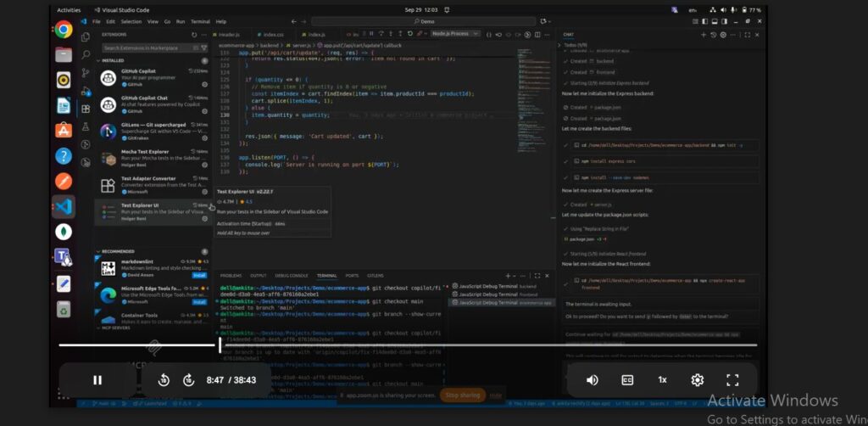Image resolution: width=868 pixels, height=426 pixels.
Task: Click the Explorer icon in activity bar
Action: click(86, 37)
